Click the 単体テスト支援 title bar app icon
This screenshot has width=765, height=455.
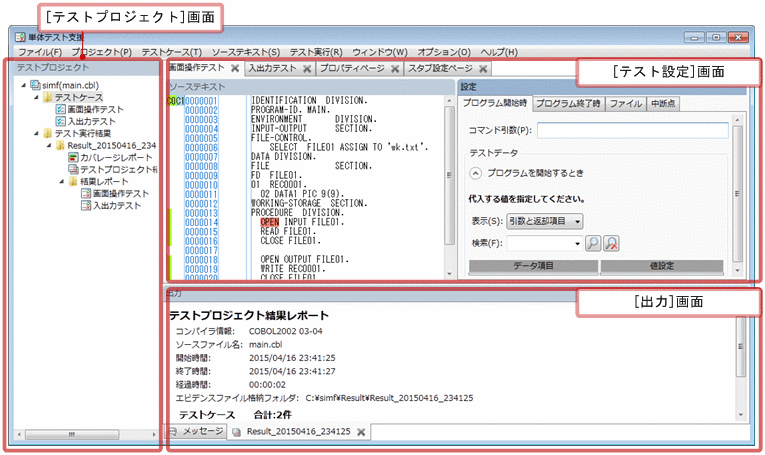(x=20, y=37)
